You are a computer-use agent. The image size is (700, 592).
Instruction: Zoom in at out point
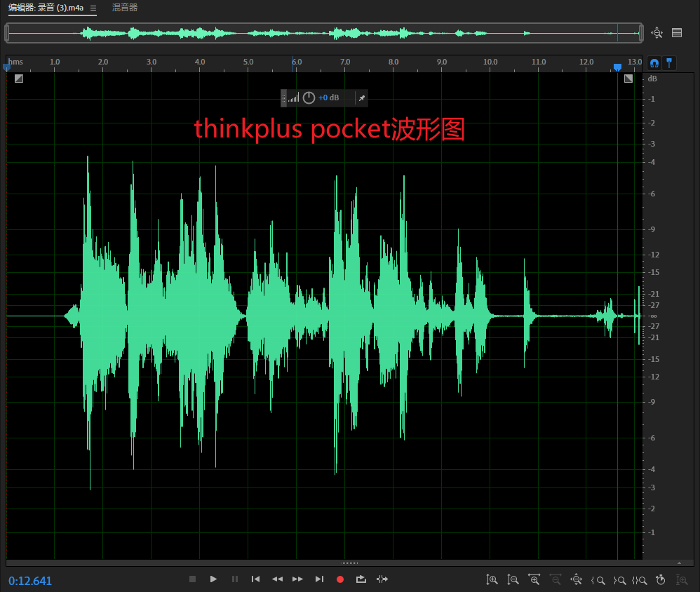(619, 580)
